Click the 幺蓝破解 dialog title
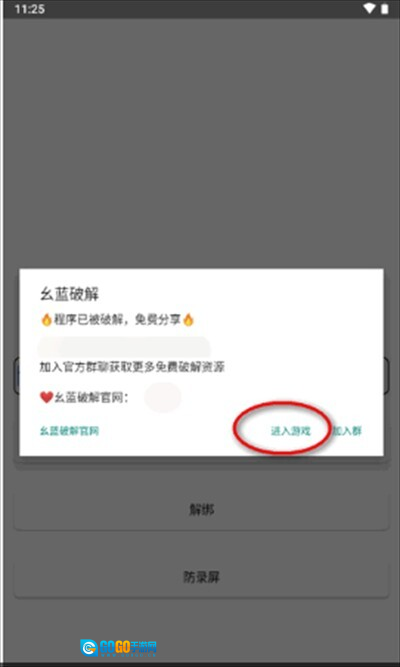The height and width of the screenshot is (667, 400). coord(69,294)
